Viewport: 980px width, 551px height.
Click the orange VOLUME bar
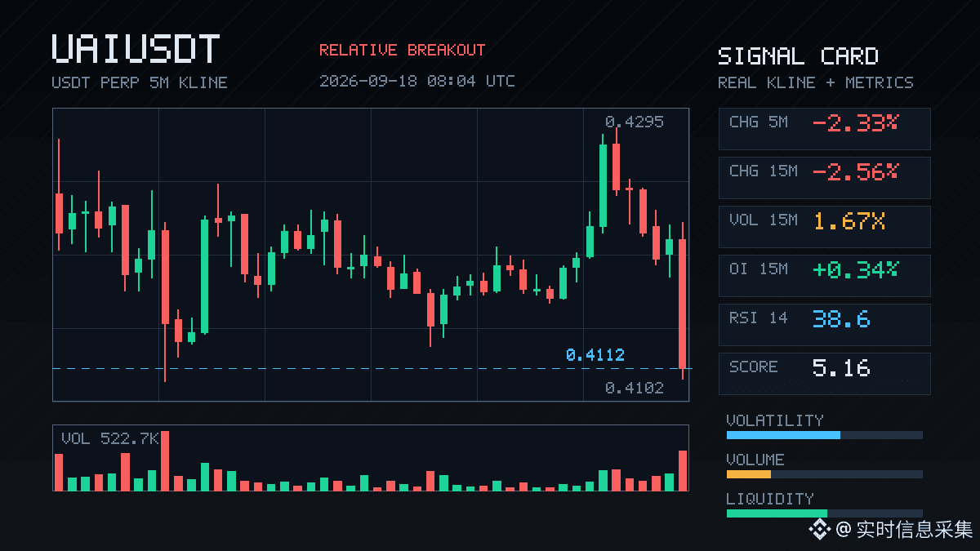tap(749, 474)
